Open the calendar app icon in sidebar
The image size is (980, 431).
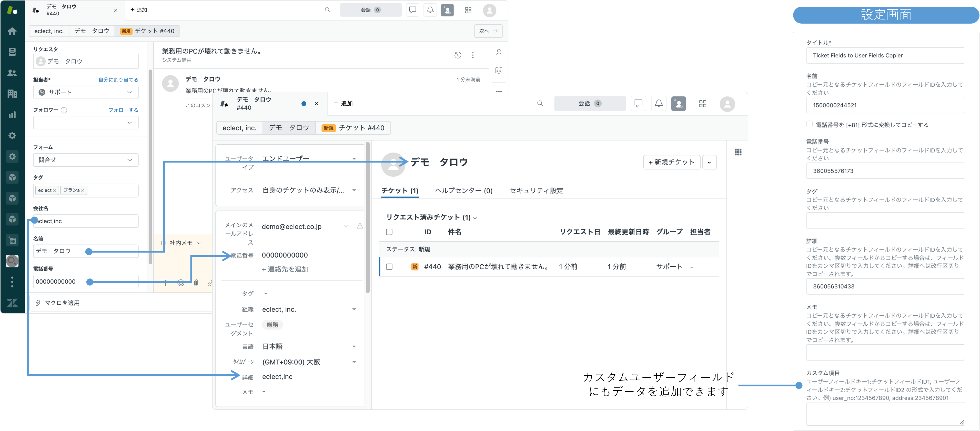(12, 240)
